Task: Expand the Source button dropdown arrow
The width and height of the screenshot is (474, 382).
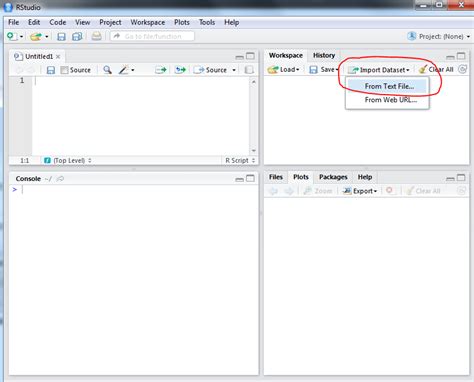Action: pyautogui.click(x=234, y=70)
